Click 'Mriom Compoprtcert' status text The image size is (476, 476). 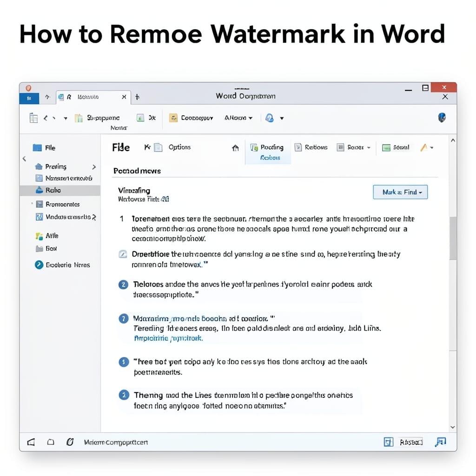tap(116, 443)
